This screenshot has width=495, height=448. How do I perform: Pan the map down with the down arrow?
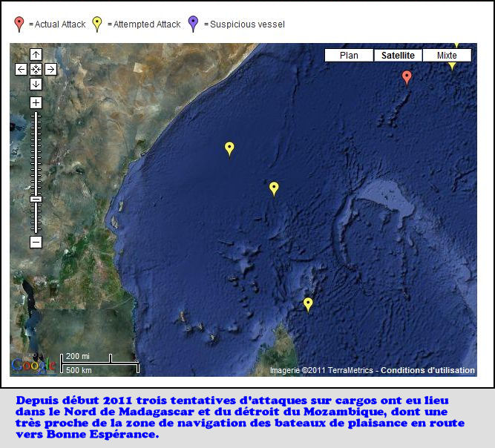(36, 85)
